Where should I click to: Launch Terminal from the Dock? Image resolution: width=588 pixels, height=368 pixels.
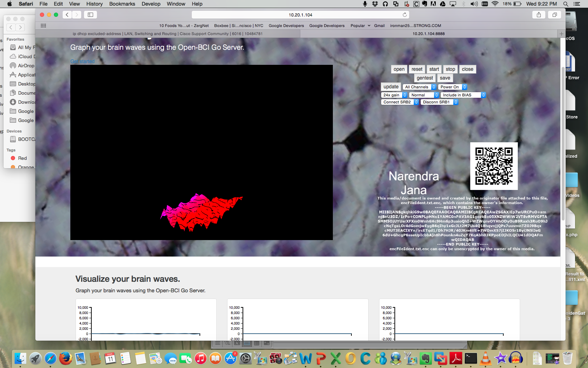pyautogui.click(x=471, y=359)
